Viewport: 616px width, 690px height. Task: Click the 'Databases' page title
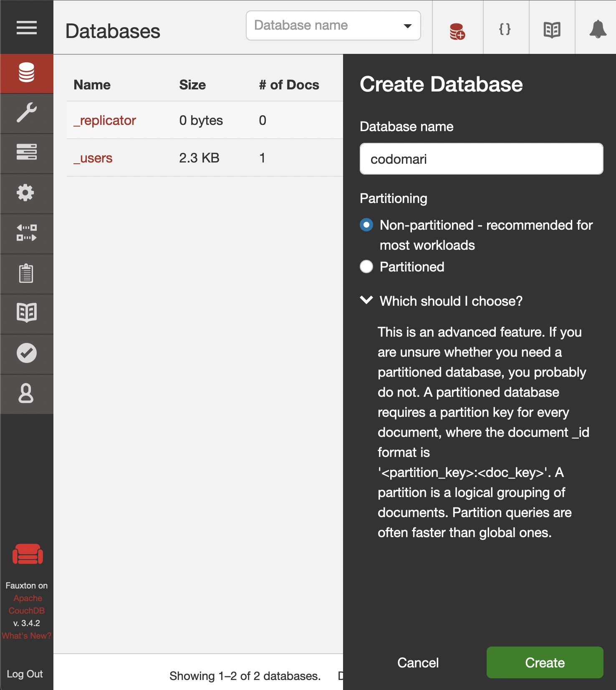tap(113, 31)
